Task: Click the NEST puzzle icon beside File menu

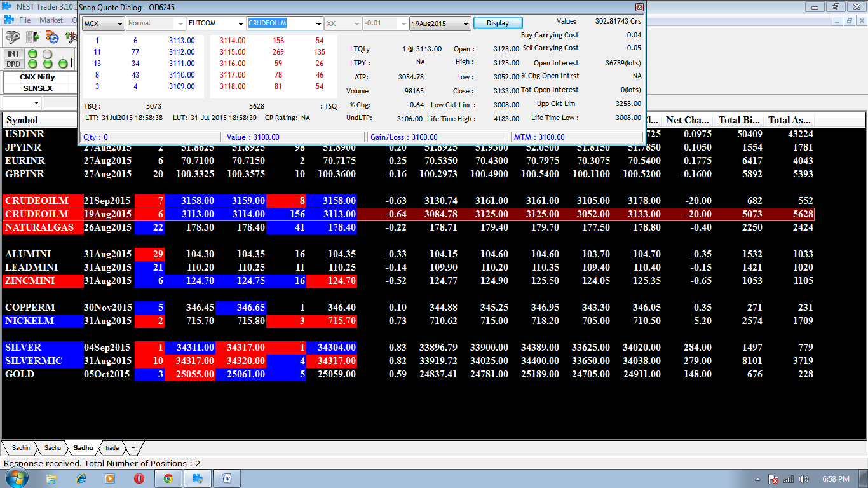Action: tap(8, 20)
